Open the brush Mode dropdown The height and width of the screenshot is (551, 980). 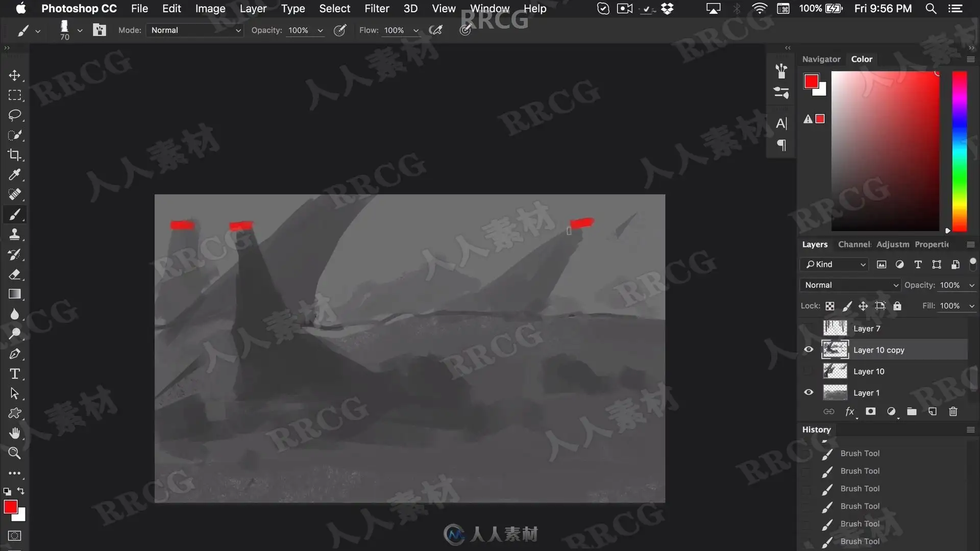click(x=194, y=30)
